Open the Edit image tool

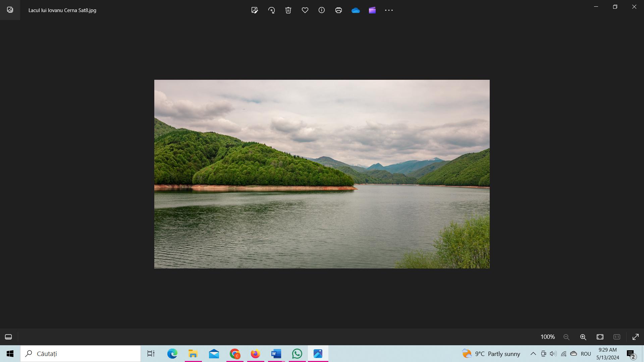[x=255, y=10]
